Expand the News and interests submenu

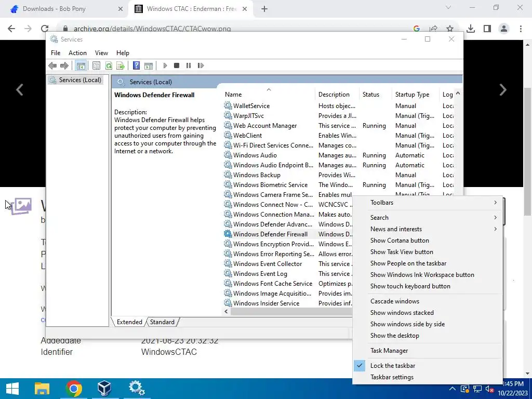pyautogui.click(x=428, y=229)
